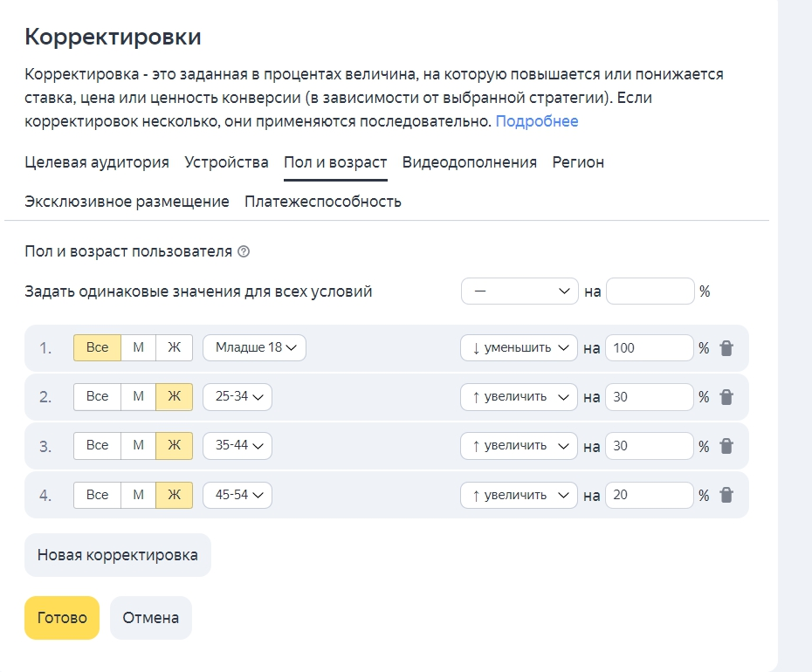Delete adjustment row 3 with trash icon
The width and height of the screenshot is (812, 672).
point(726,446)
